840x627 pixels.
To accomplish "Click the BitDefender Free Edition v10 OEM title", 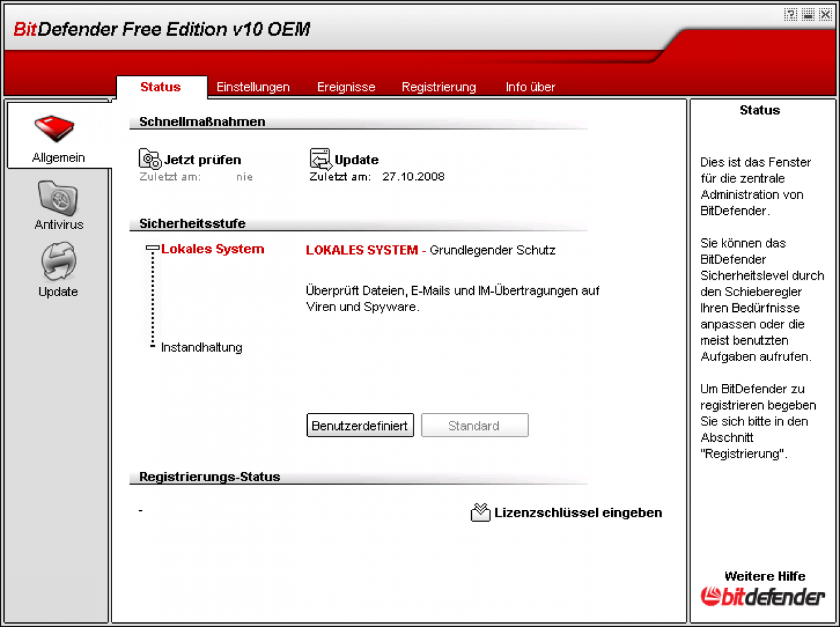I will tap(161, 30).
